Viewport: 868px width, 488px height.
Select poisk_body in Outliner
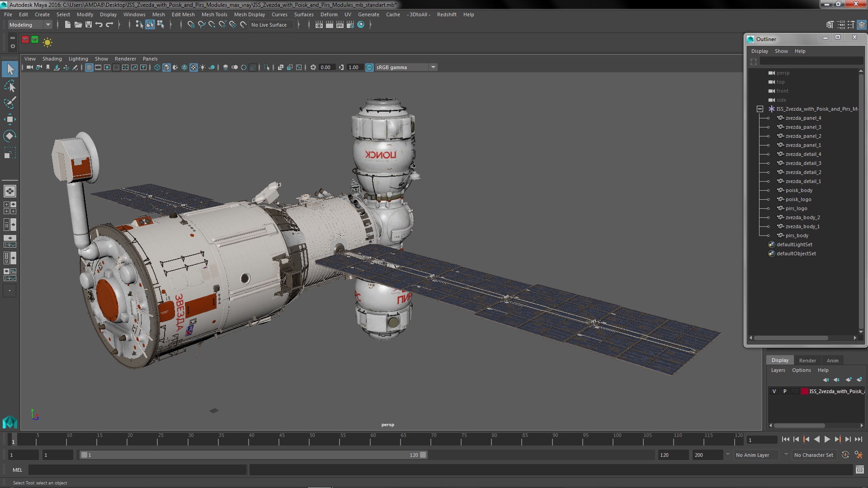799,190
